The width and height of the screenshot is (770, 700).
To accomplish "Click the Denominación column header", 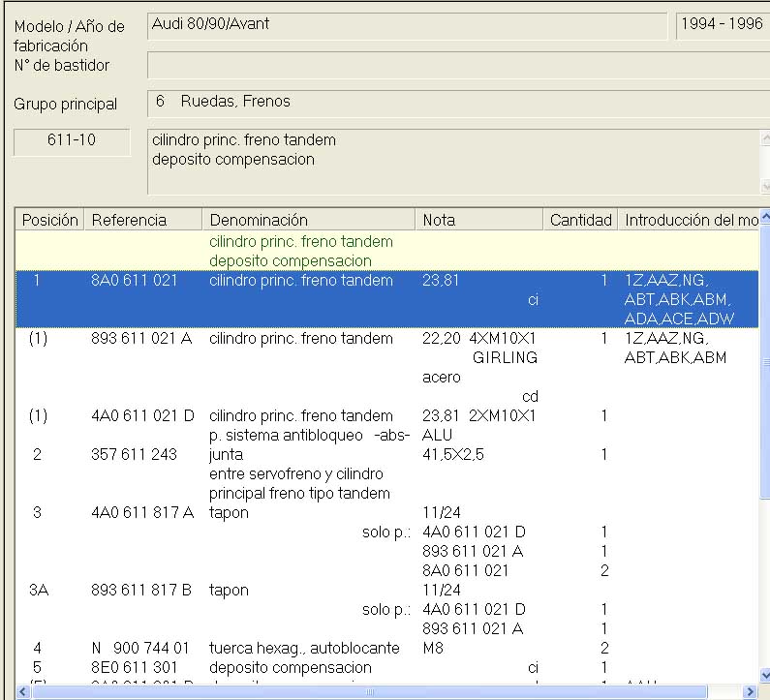I will tap(308, 220).
